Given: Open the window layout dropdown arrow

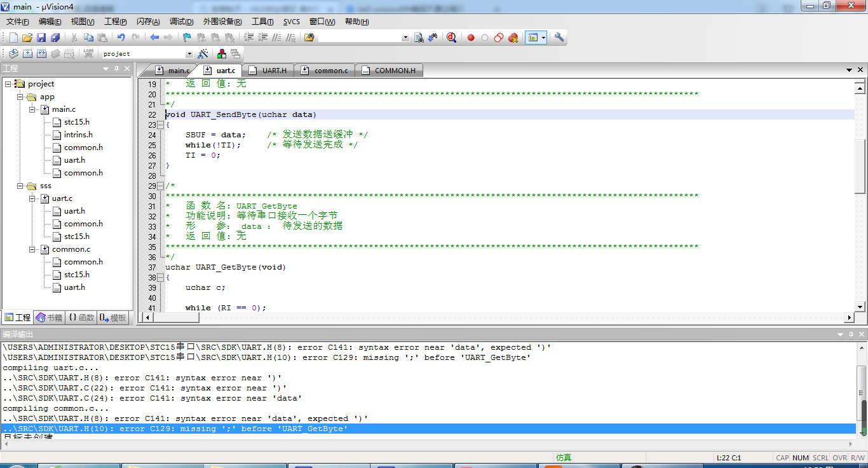Looking at the screenshot, I should [x=543, y=38].
